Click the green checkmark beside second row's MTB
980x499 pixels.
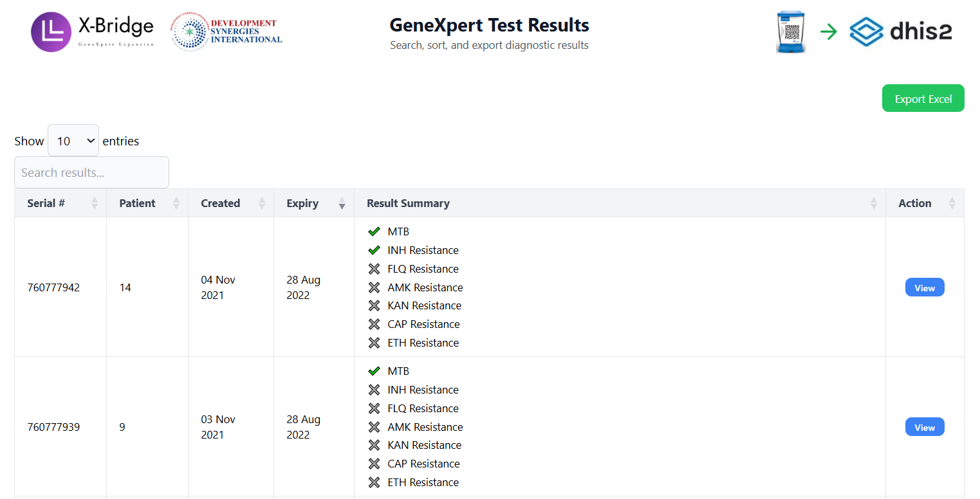point(374,371)
